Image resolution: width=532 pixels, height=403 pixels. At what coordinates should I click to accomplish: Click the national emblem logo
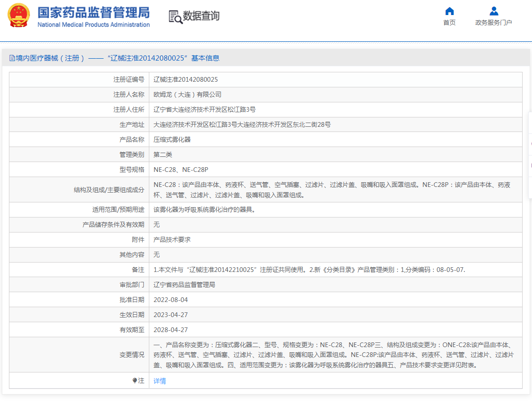19,15
